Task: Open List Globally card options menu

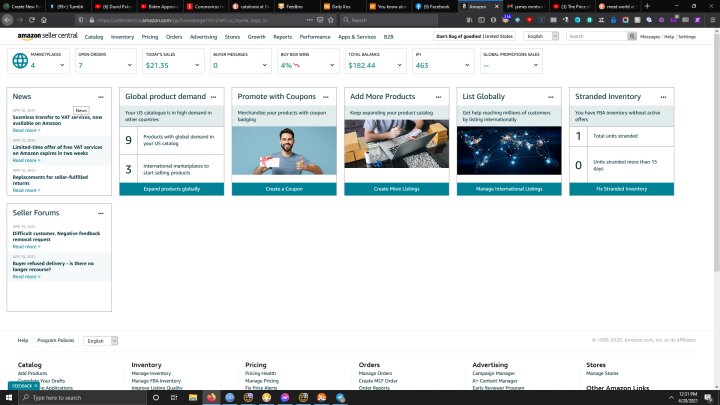Action: [x=551, y=97]
